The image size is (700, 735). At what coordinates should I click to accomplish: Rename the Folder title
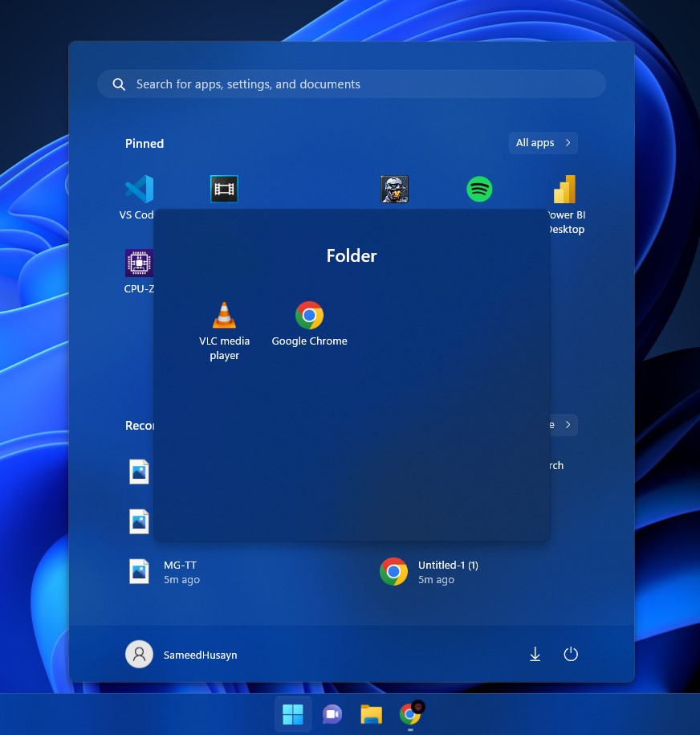point(352,256)
